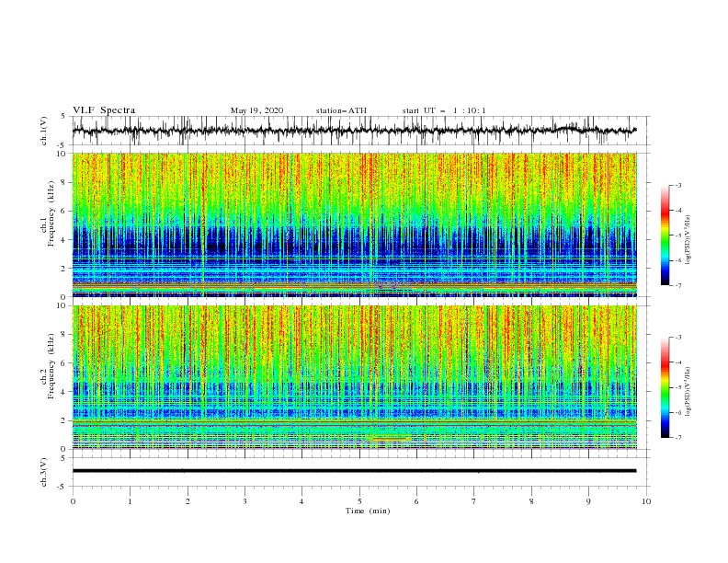The height and width of the screenshot is (563, 728).
Task: Click the "6" tick on ch.2 frequency axis
Action: (63, 363)
